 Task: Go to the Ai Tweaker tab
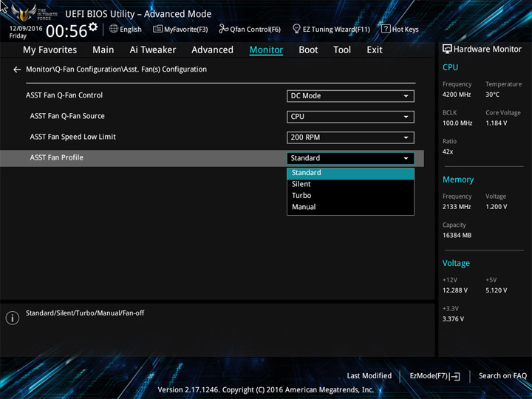(x=153, y=50)
